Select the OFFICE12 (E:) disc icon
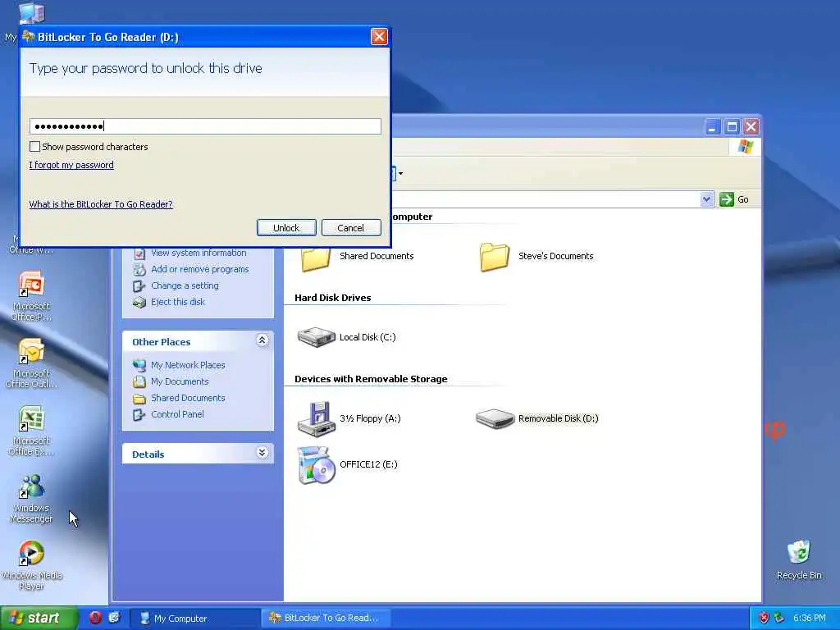This screenshot has width=840, height=630. click(316, 464)
